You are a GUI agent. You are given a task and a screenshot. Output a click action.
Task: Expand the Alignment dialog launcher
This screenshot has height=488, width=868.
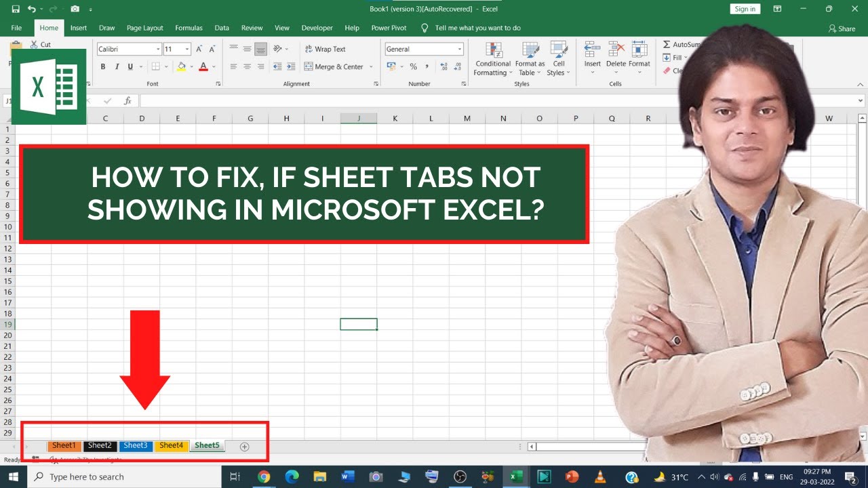point(376,84)
